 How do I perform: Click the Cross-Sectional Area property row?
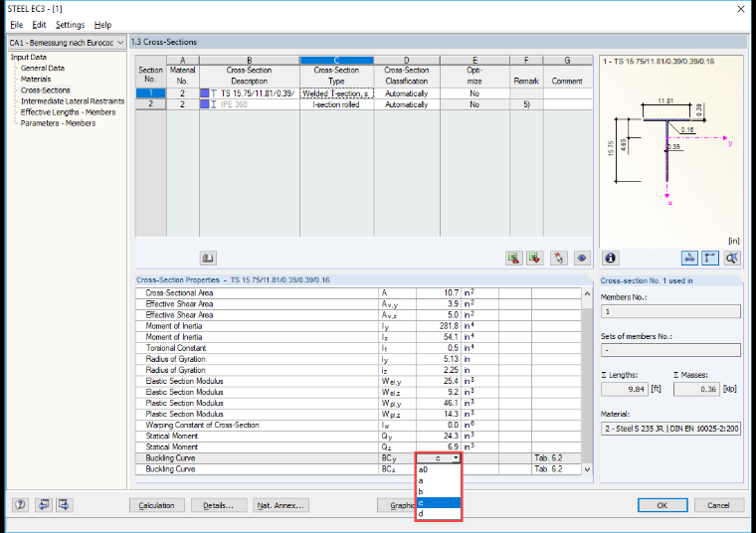point(358,293)
